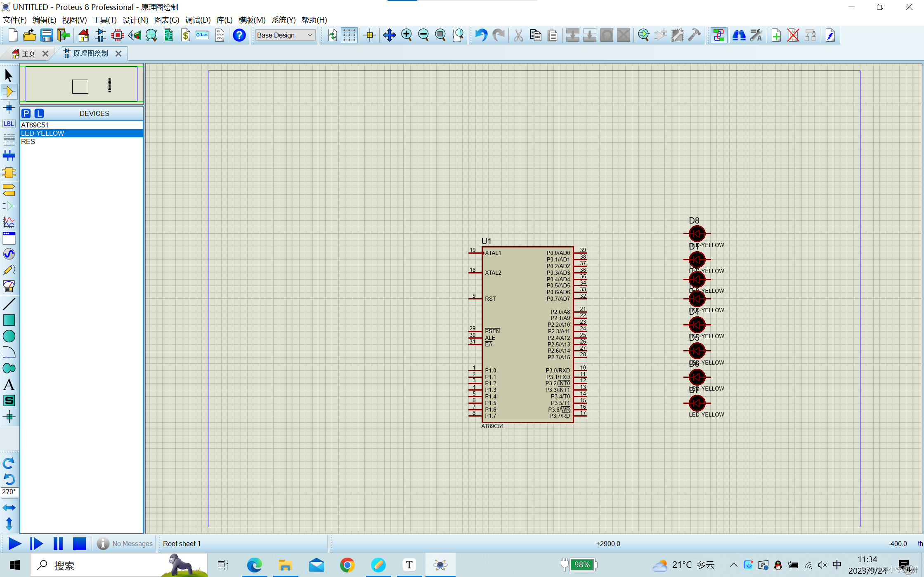Click the Undo arrow icon

coord(481,35)
